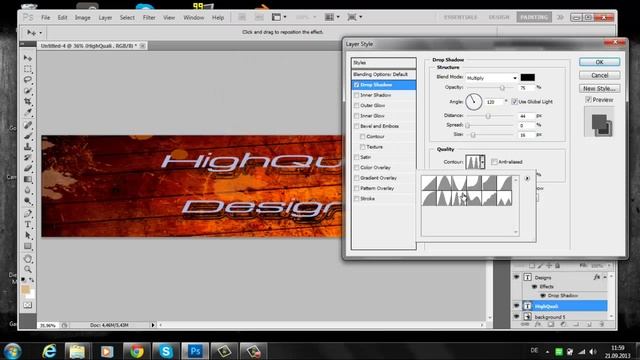Click the new layer icon in Layers panel
Viewport: 640px width, 360px height.
(x=589, y=324)
